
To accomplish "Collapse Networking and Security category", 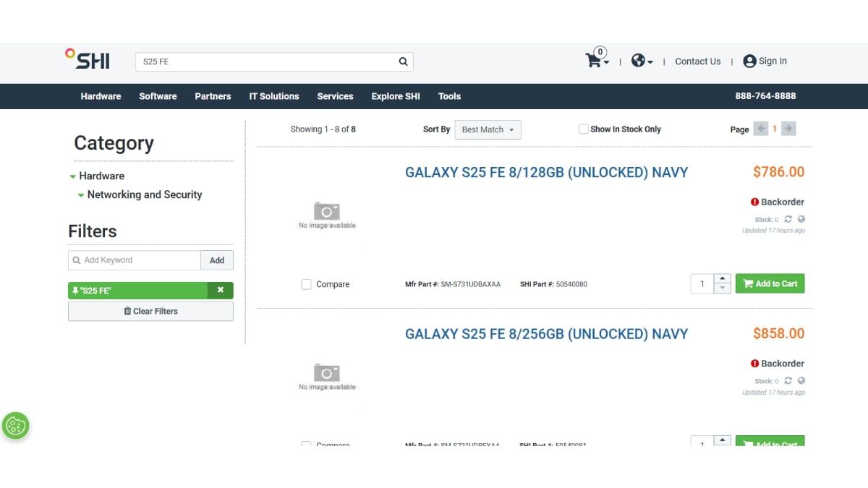I will coord(81,195).
